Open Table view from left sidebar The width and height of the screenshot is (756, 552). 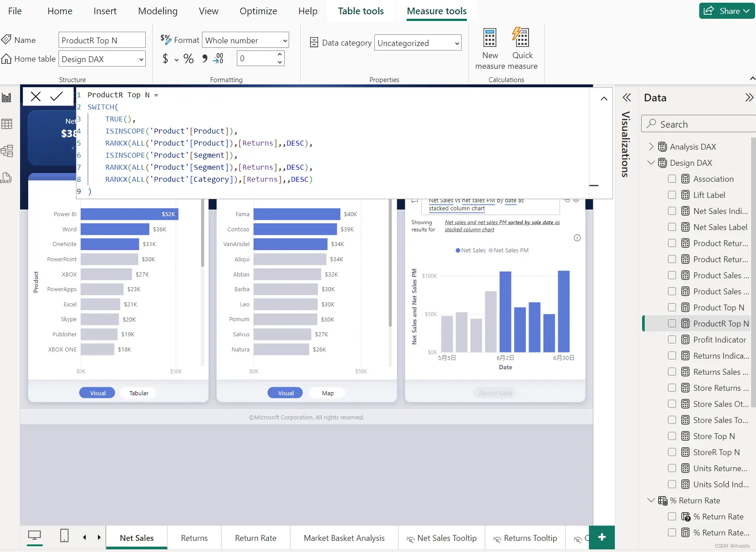click(7, 124)
